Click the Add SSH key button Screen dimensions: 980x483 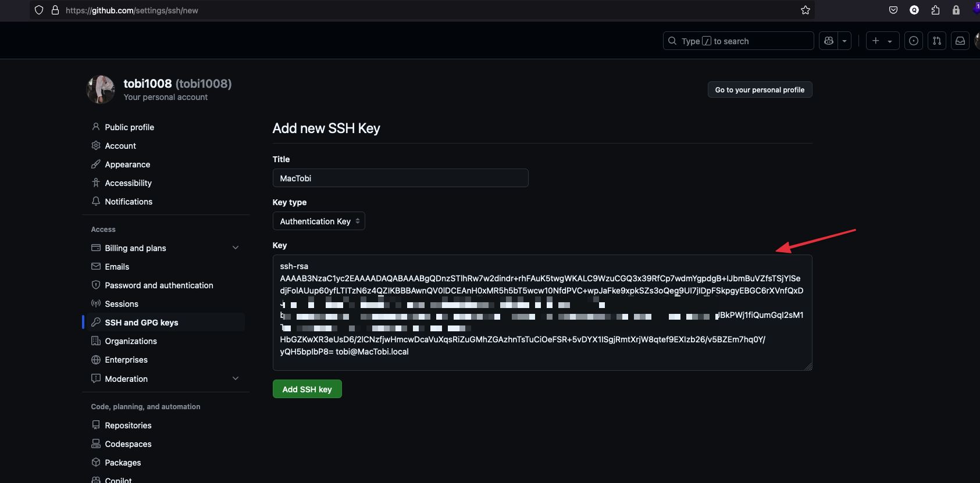coord(307,389)
